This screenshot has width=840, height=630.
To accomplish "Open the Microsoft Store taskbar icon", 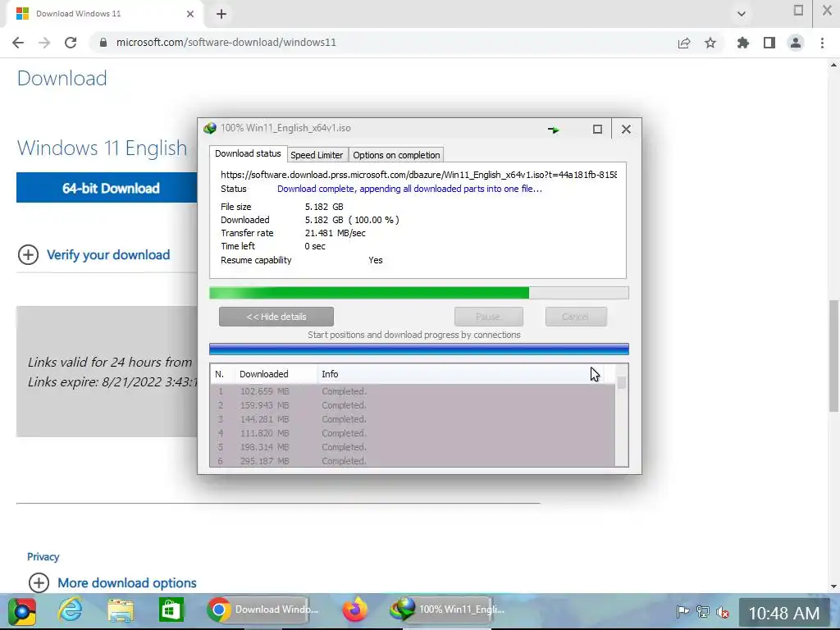I will 171,610.
